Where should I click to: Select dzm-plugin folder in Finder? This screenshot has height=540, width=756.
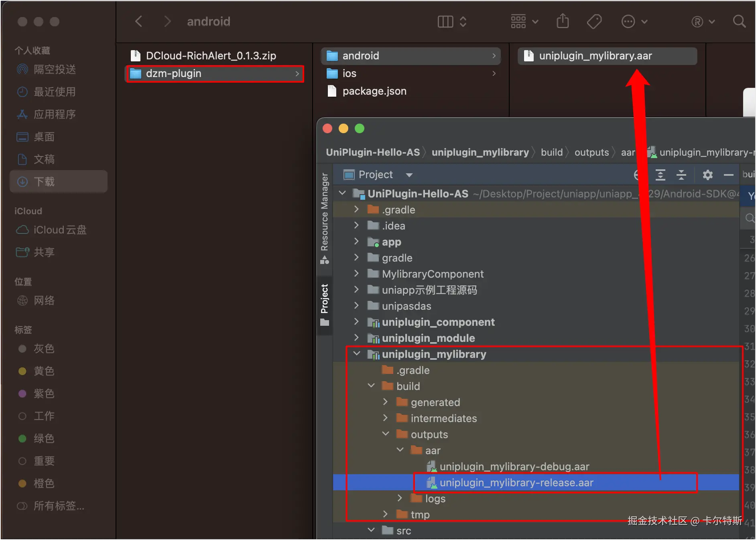click(x=214, y=73)
